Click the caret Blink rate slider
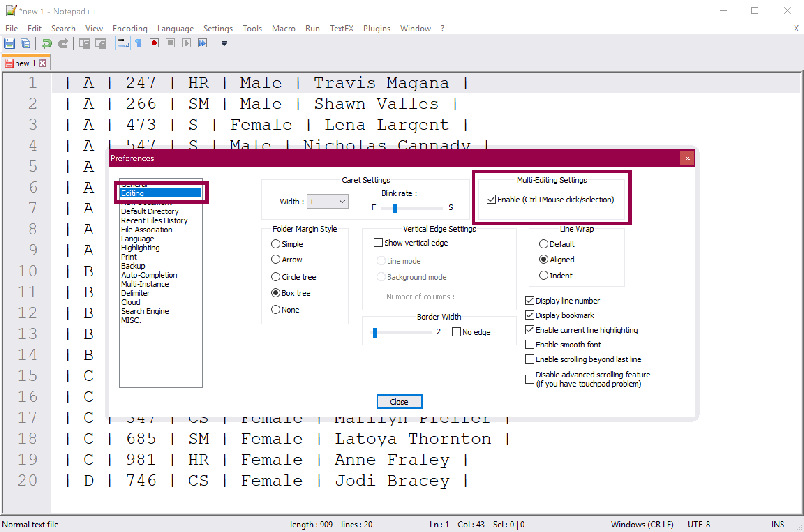 point(395,208)
